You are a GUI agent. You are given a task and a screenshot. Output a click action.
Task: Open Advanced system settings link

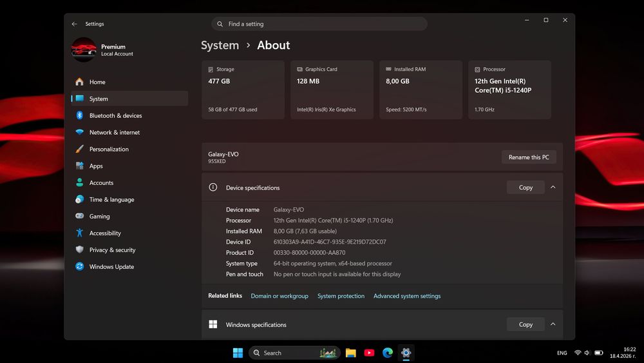tap(407, 296)
